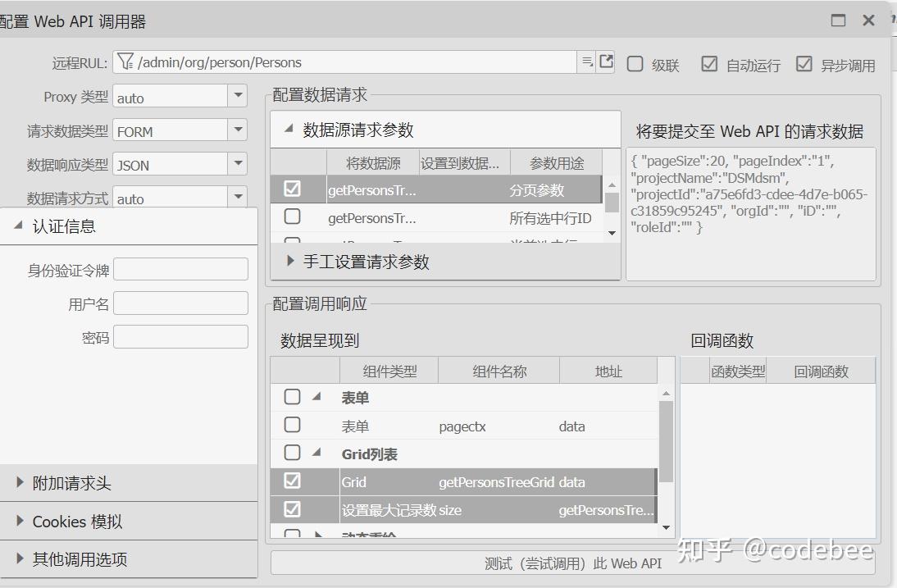897x588 pixels.
Task: Click inside the 用户名 input field
Action: (182, 303)
